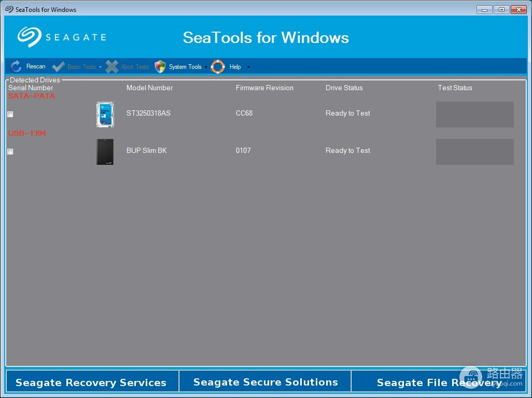The image size is (532, 398).
Task: Click the Basic Tests checkmark icon
Action: tap(59, 66)
